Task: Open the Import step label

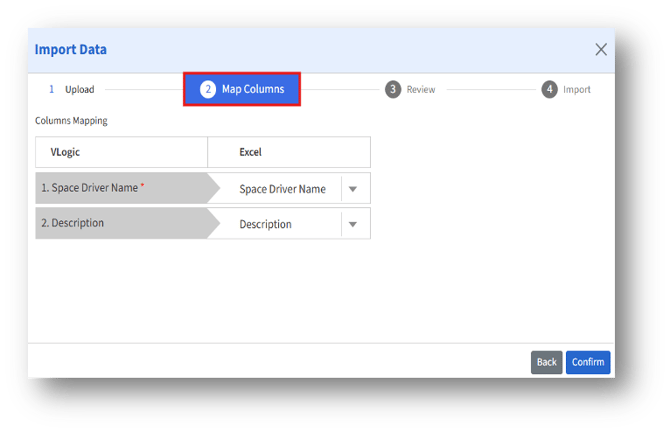Action: [577, 89]
